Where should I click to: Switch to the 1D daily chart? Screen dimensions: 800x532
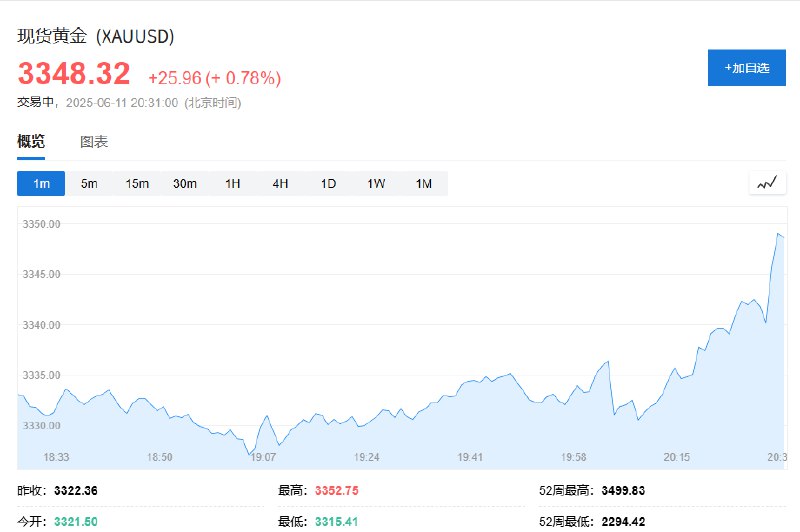(x=328, y=184)
